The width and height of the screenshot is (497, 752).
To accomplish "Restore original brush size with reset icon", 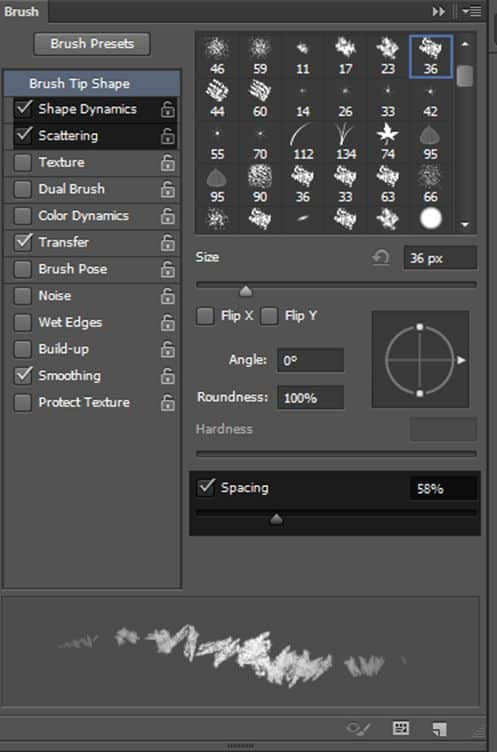I will point(381,258).
